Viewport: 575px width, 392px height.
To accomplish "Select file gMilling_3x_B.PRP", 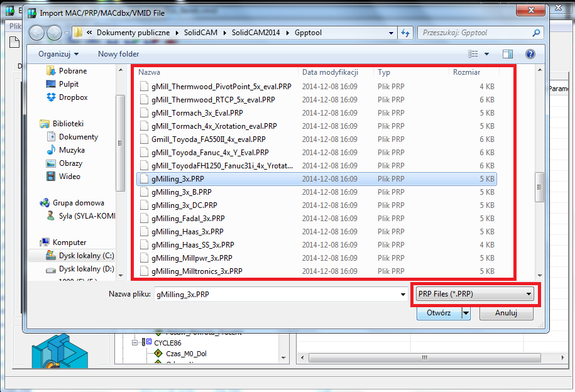I will [181, 192].
